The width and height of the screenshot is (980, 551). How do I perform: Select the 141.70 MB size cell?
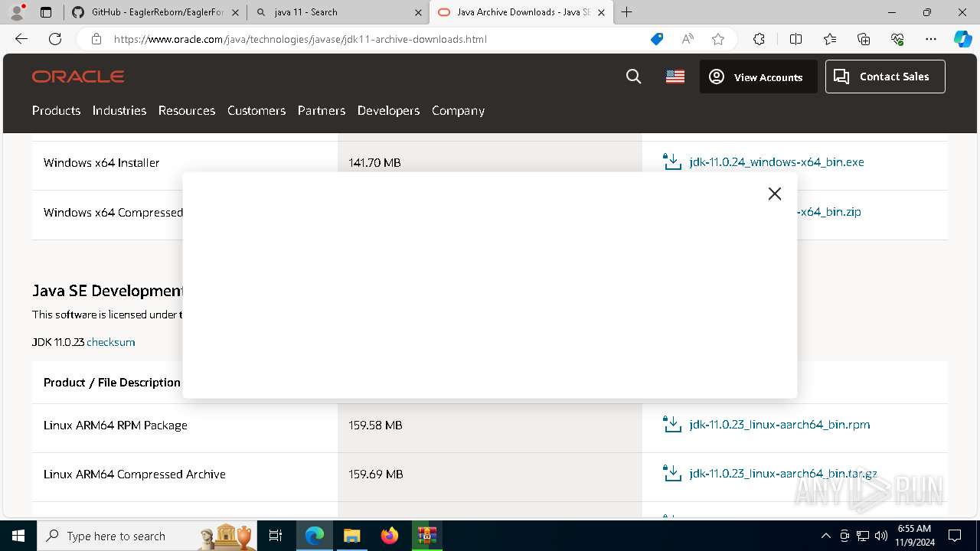tap(374, 163)
